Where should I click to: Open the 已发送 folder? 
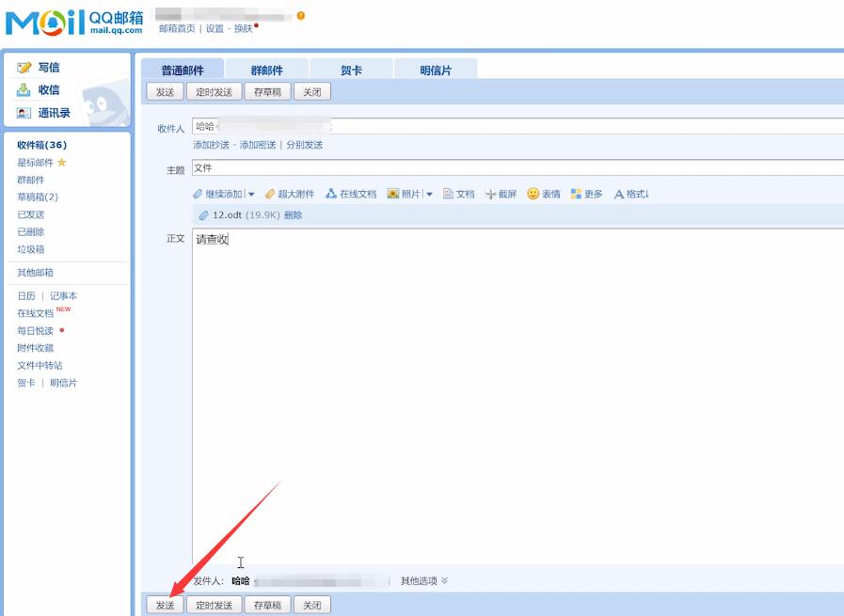31,214
